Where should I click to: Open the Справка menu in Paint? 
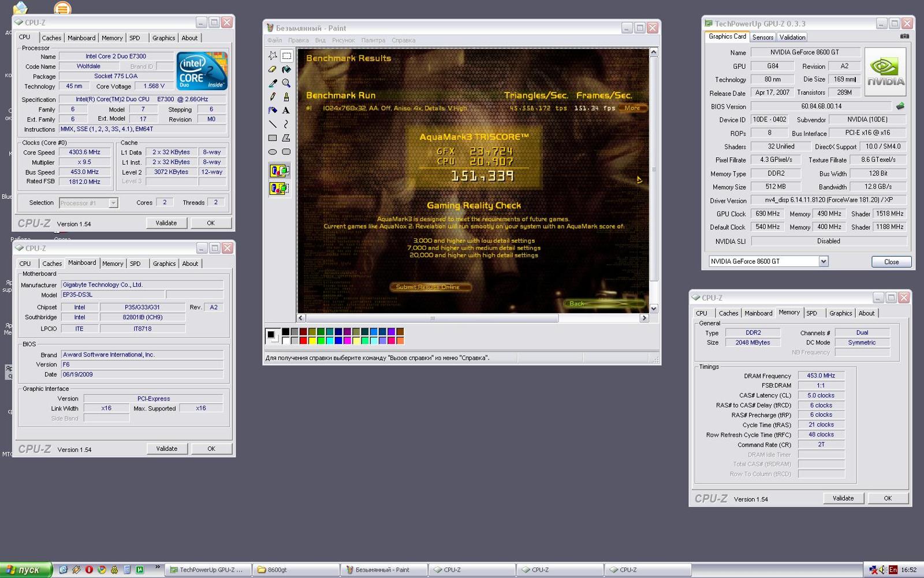(404, 40)
